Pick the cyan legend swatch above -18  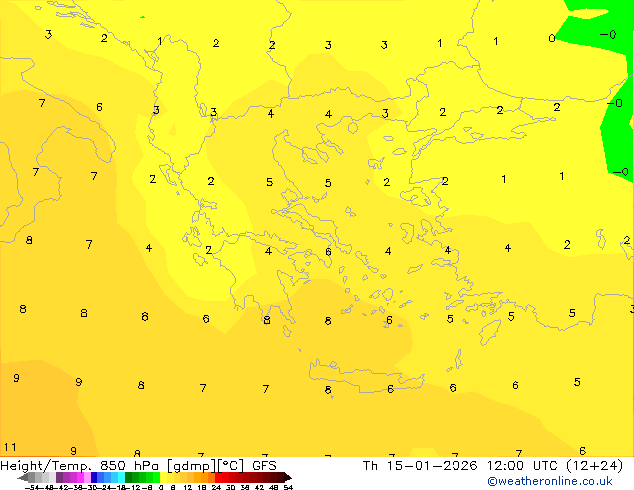[x=122, y=477]
